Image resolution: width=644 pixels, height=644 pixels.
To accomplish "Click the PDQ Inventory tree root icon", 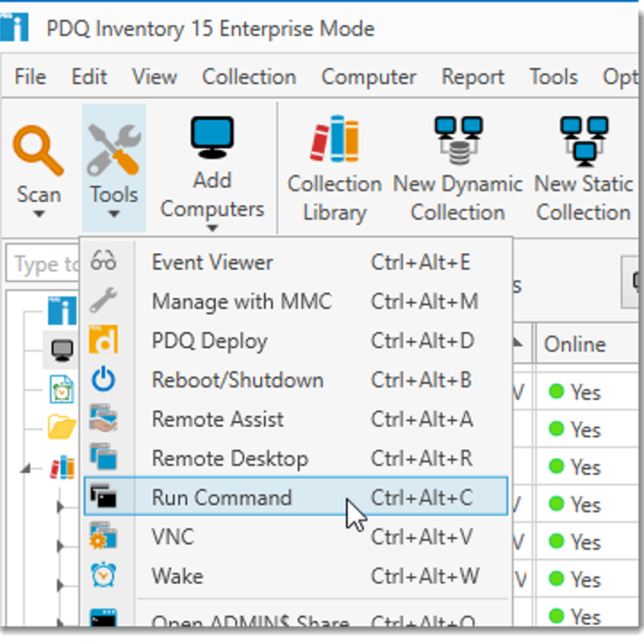I will [62, 311].
